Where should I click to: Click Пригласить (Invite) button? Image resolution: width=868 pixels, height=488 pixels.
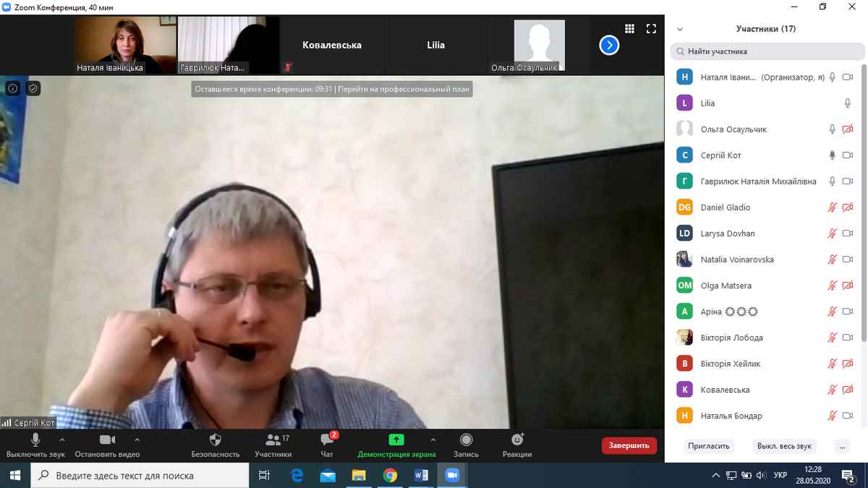[708, 446]
